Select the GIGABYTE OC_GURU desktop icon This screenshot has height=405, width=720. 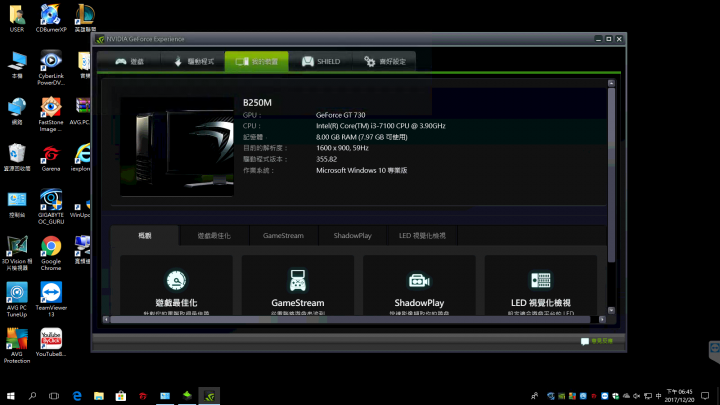51,207
